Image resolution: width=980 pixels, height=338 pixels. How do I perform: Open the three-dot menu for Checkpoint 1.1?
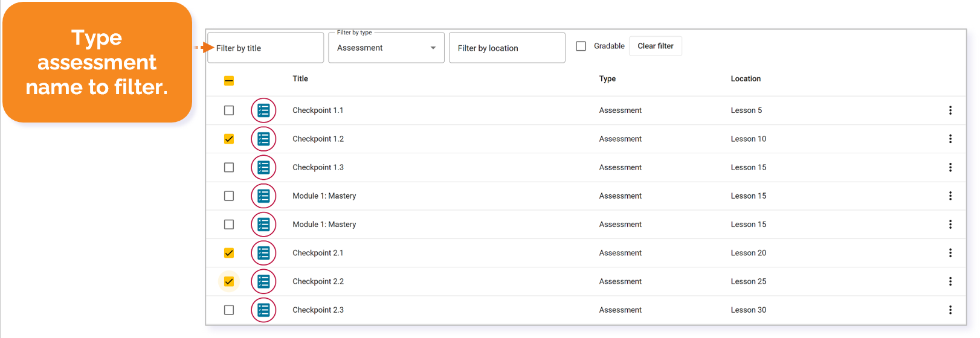tap(950, 110)
